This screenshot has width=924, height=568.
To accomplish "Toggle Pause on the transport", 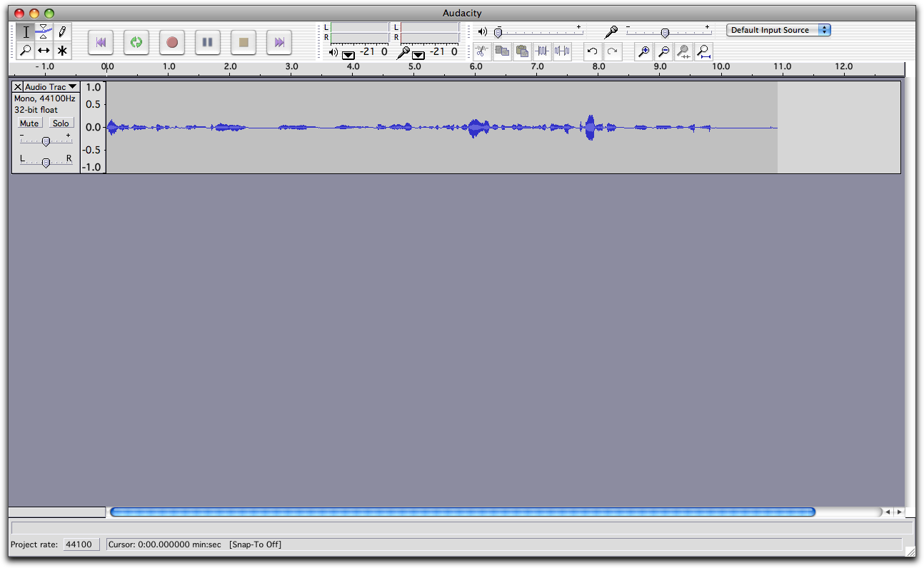I will point(207,43).
